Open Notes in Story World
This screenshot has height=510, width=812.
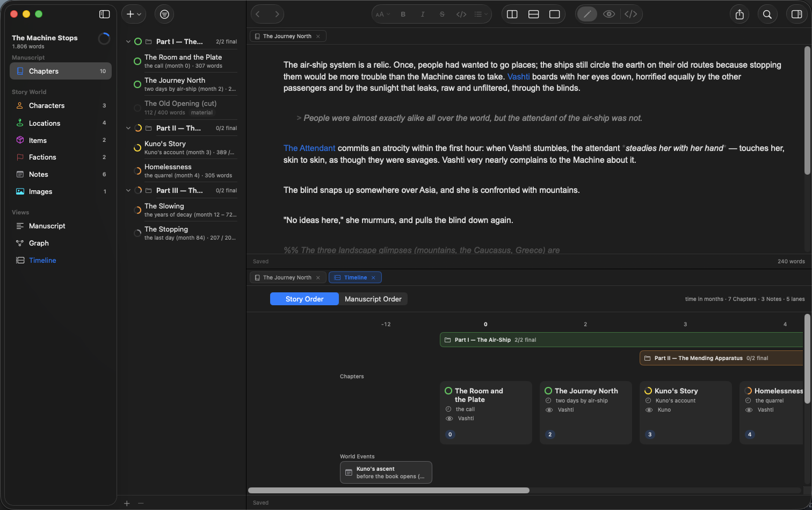[x=61, y=174]
